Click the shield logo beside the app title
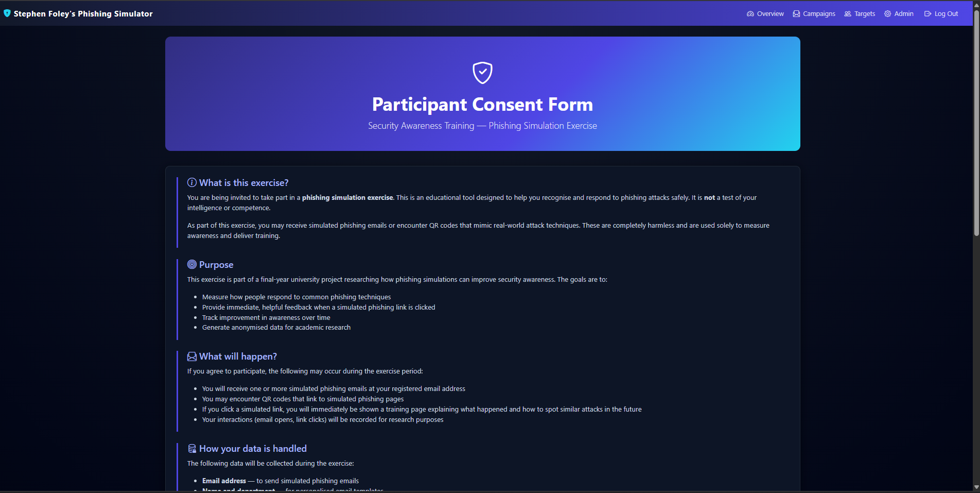 [7, 13]
